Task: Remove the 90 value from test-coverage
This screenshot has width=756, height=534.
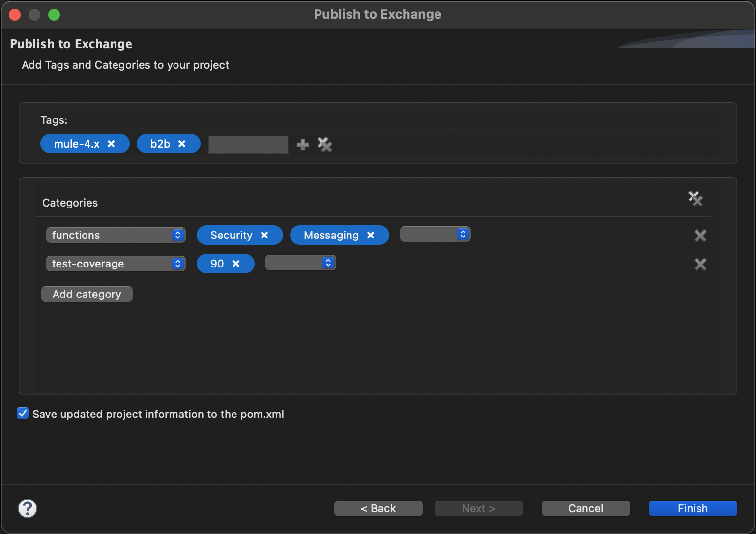Action: [236, 264]
